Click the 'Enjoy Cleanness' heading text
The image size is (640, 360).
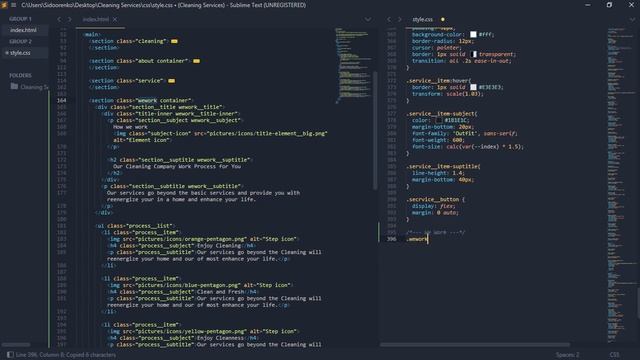pyautogui.click(x=221, y=338)
